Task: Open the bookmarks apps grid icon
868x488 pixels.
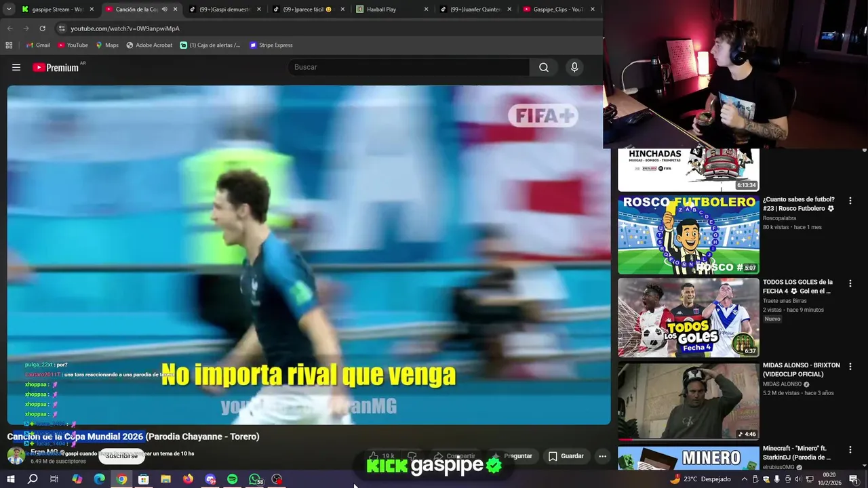Action: 9,45
